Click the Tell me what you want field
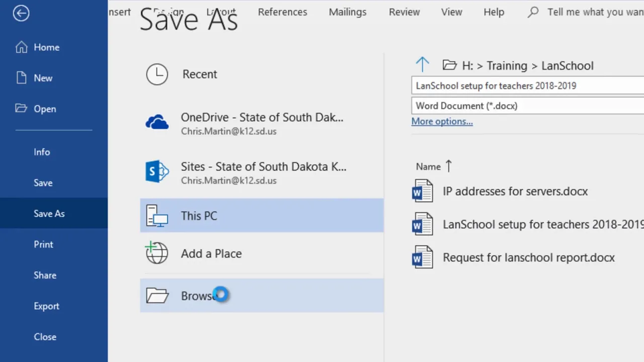 click(x=595, y=12)
